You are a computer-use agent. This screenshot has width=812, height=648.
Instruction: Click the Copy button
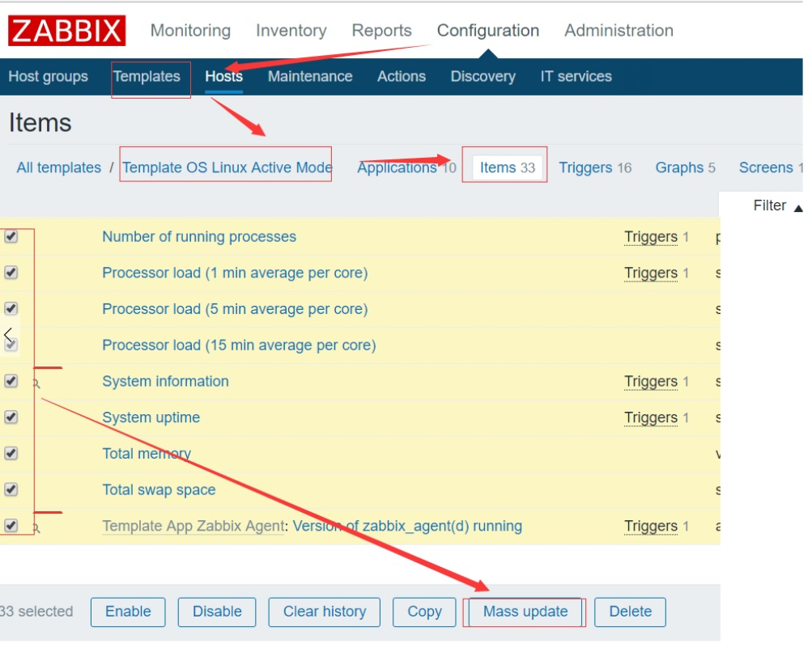point(424,612)
